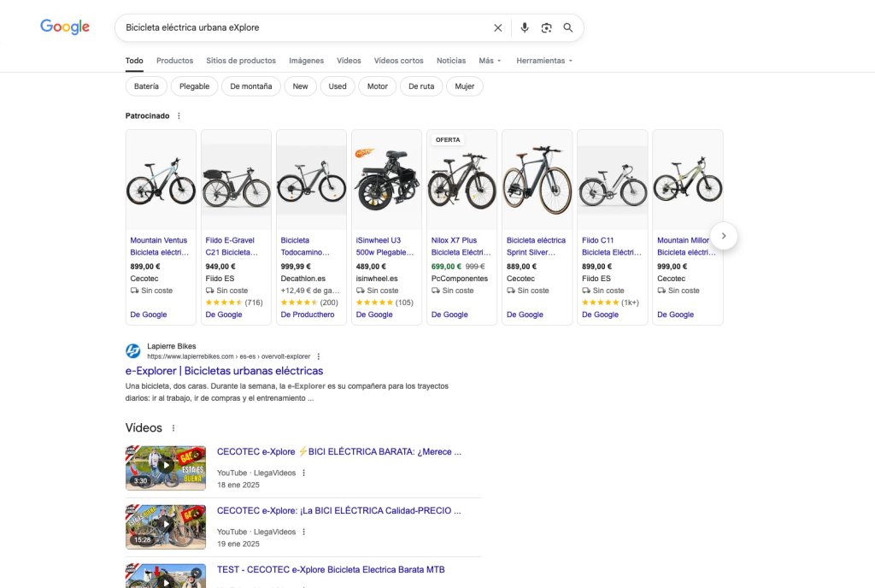Open the Herramientas dropdown
Image resolution: width=875 pixels, height=588 pixels.
tap(544, 61)
